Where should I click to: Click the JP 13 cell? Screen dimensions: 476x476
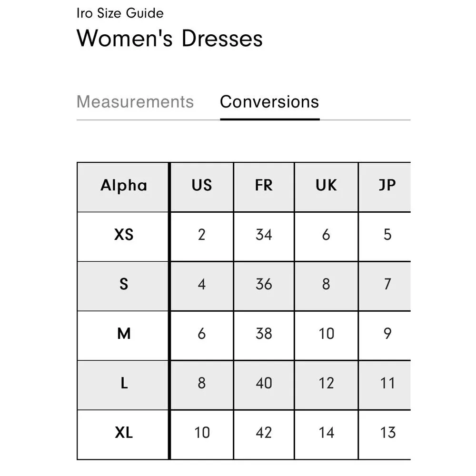[387, 433]
